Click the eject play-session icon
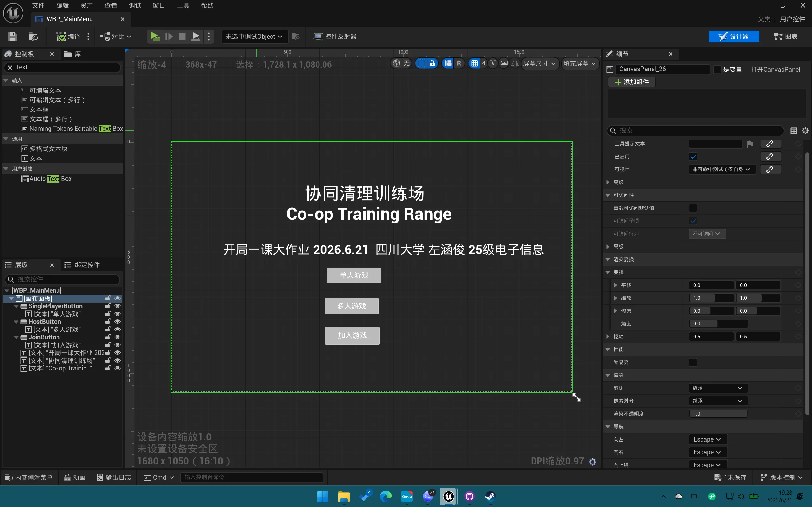Image resolution: width=812 pixels, height=507 pixels. click(196, 36)
